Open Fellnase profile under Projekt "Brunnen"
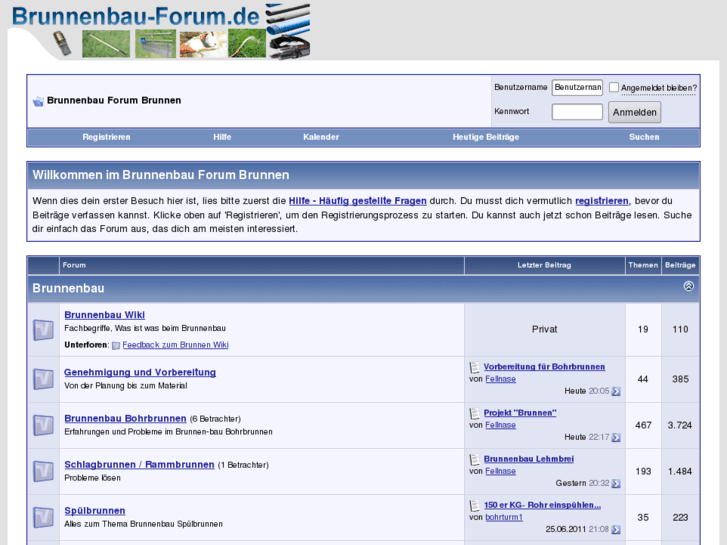Viewport: 727px width, 545px height. pos(500,425)
